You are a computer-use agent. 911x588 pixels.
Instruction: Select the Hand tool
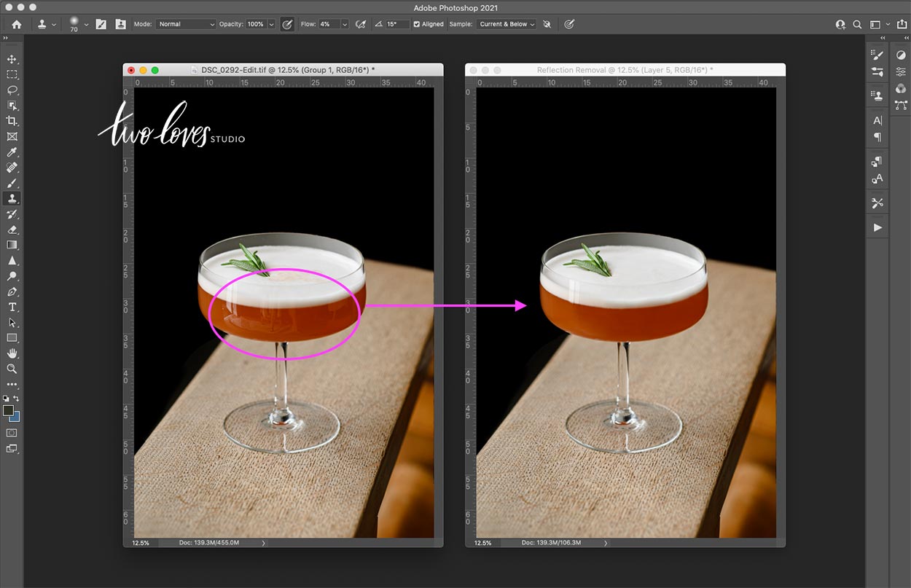pyautogui.click(x=12, y=353)
